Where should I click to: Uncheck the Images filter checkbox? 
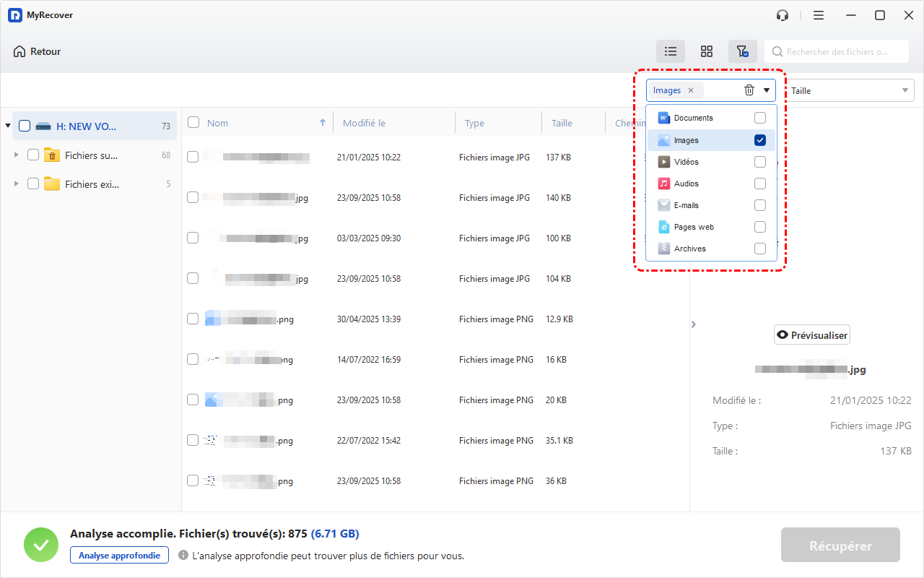pos(760,140)
